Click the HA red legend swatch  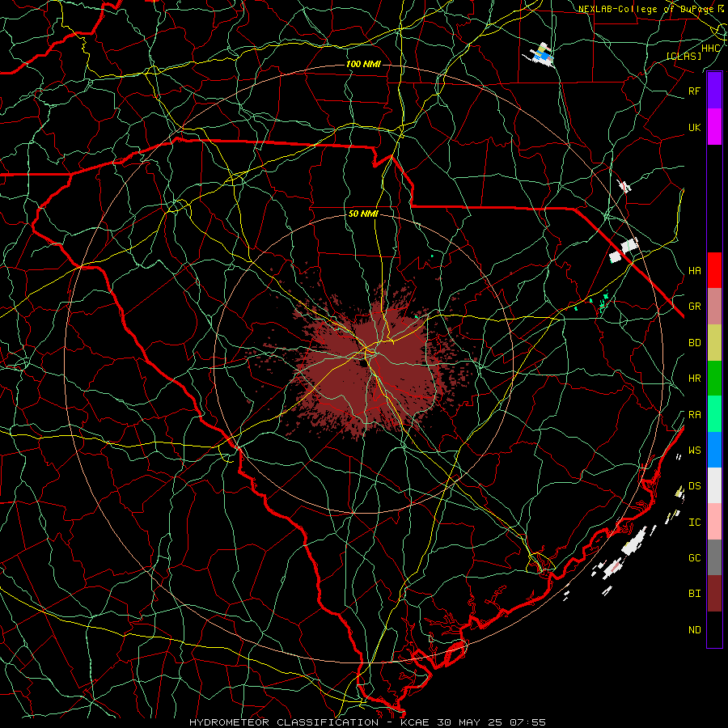coord(714,270)
